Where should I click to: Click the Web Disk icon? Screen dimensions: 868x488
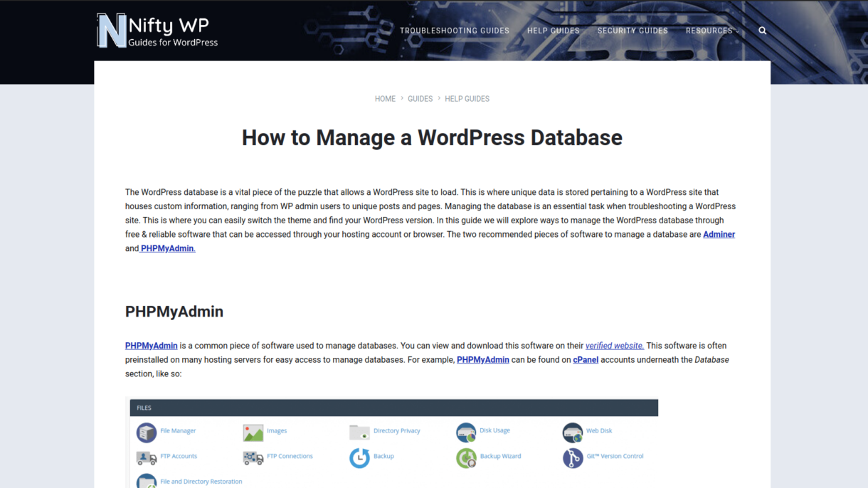[573, 432]
